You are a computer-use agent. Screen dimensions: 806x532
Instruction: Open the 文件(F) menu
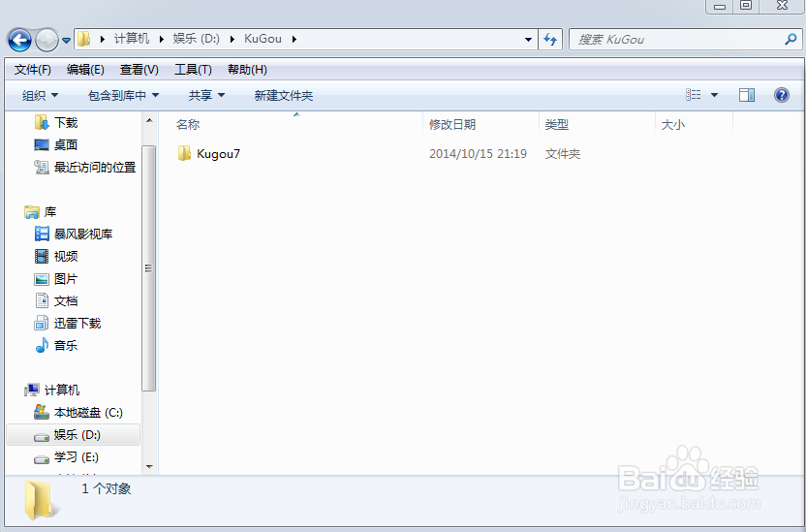click(32, 70)
